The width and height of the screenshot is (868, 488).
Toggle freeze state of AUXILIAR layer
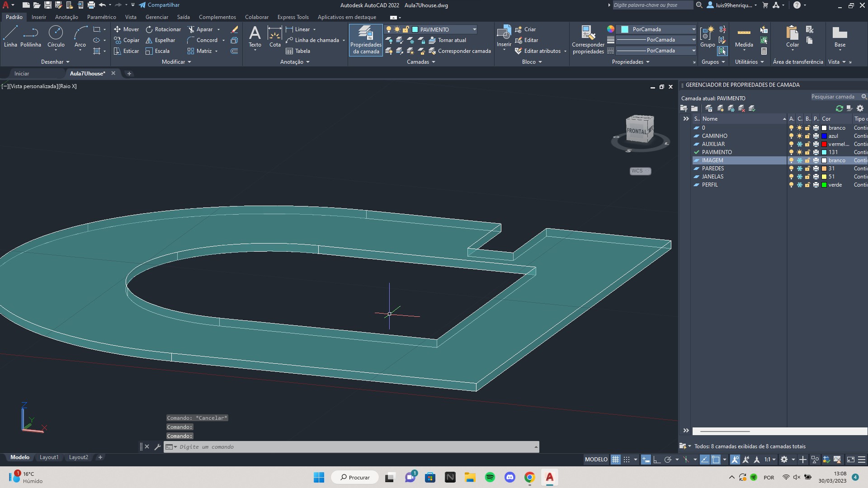[x=799, y=144]
